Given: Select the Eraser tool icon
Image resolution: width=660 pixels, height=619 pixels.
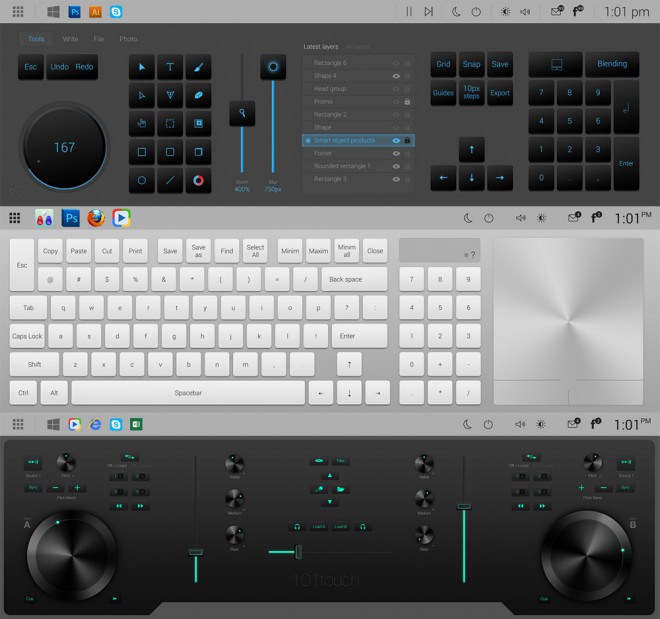Looking at the screenshot, I should (198, 95).
